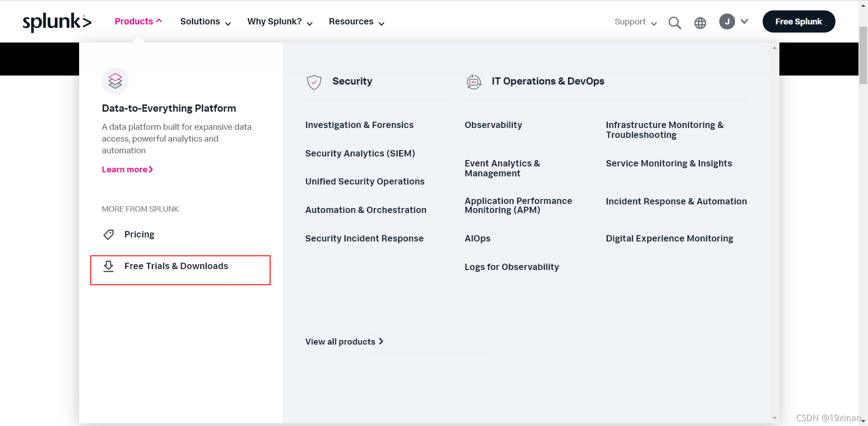Image resolution: width=868 pixels, height=426 pixels.
Task: Click the Pricing tag icon
Action: (x=108, y=234)
